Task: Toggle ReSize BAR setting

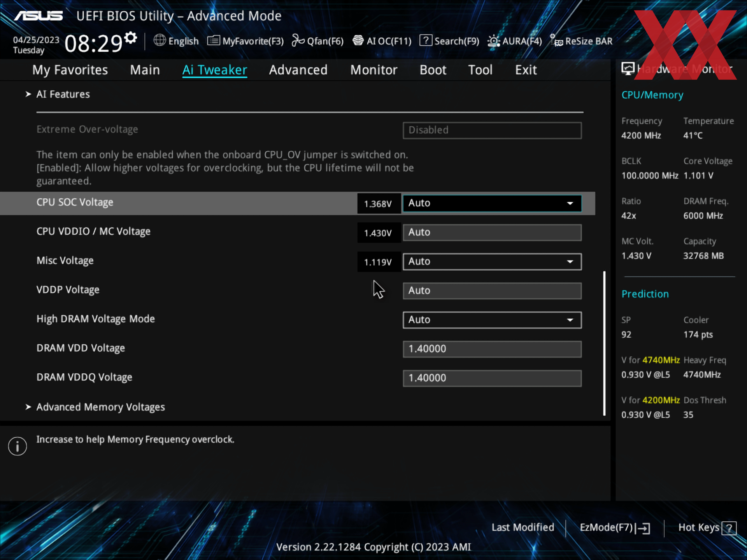Action: (x=581, y=41)
